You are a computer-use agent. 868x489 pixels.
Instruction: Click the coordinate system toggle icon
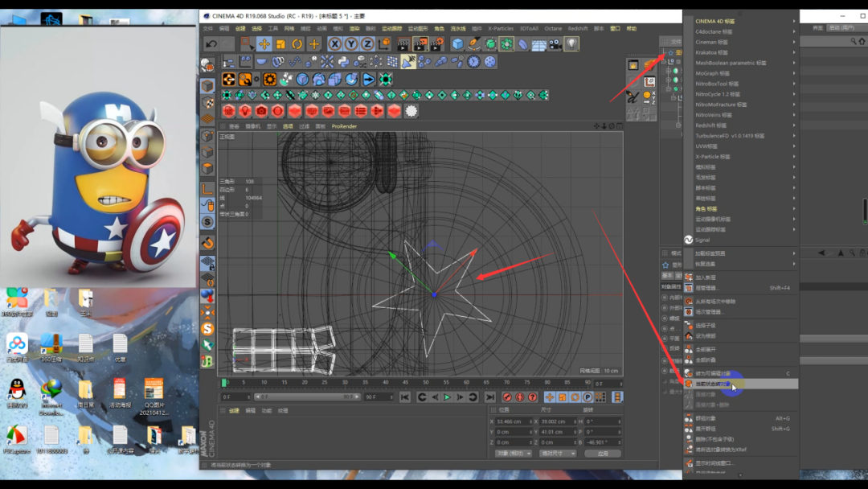(x=384, y=43)
